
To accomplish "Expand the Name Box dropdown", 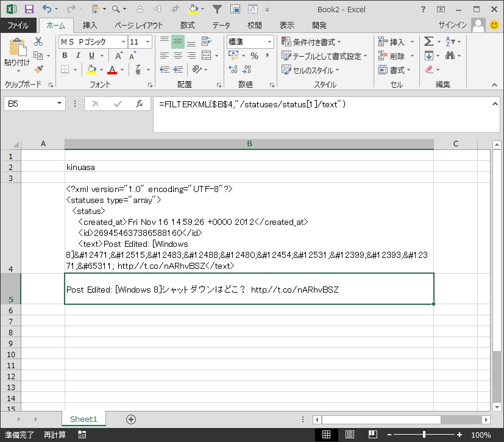I will point(59,104).
